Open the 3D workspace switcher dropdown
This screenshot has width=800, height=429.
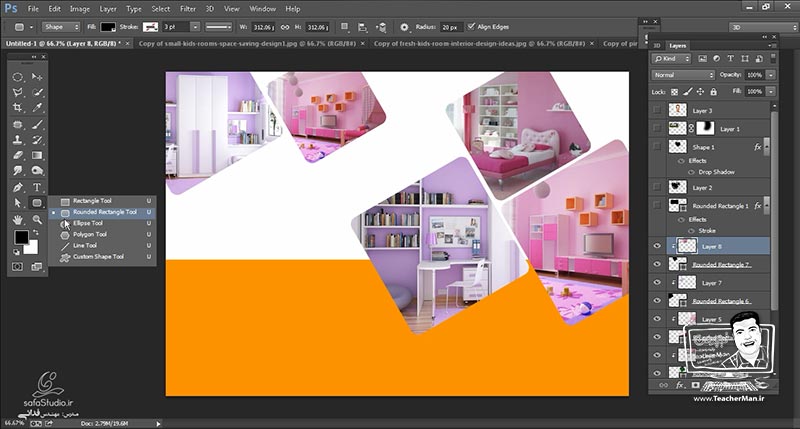pos(762,27)
